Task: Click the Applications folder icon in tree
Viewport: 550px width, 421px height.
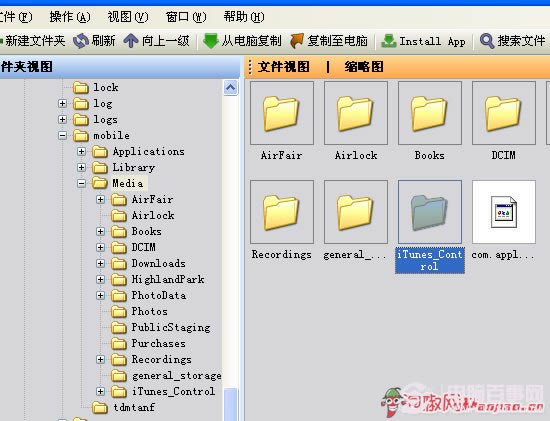Action: [x=100, y=152]
